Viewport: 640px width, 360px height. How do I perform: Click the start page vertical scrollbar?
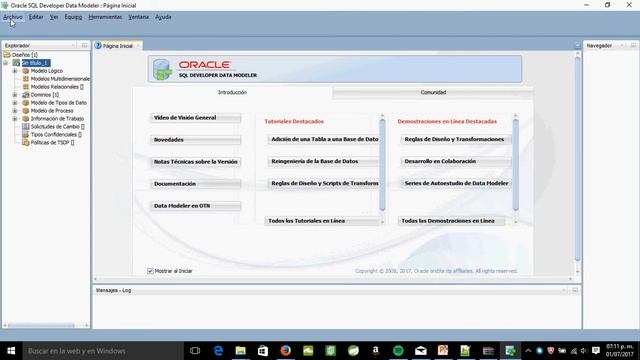click(x=577, y=159)
